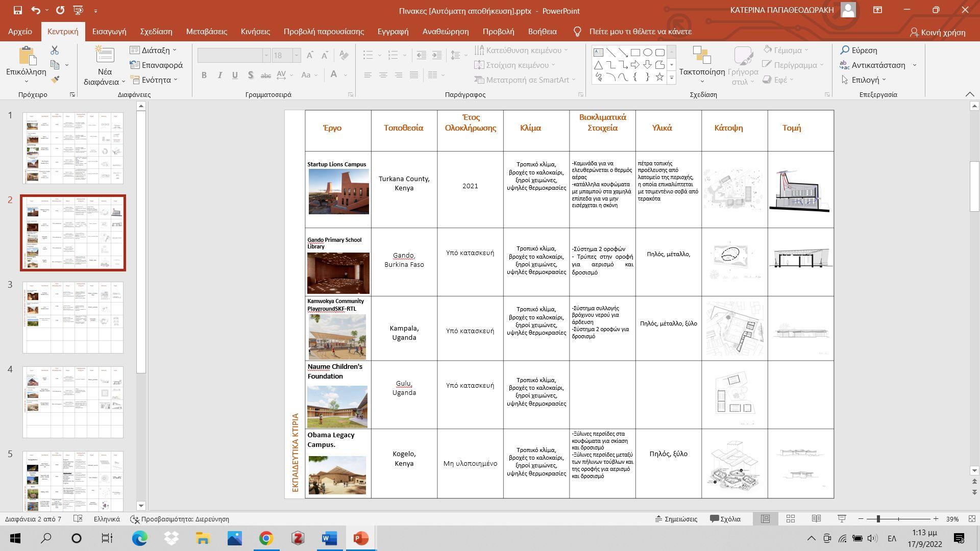
Task: Start slideshow from status bar icon
Action: click(x=842, y=519)
